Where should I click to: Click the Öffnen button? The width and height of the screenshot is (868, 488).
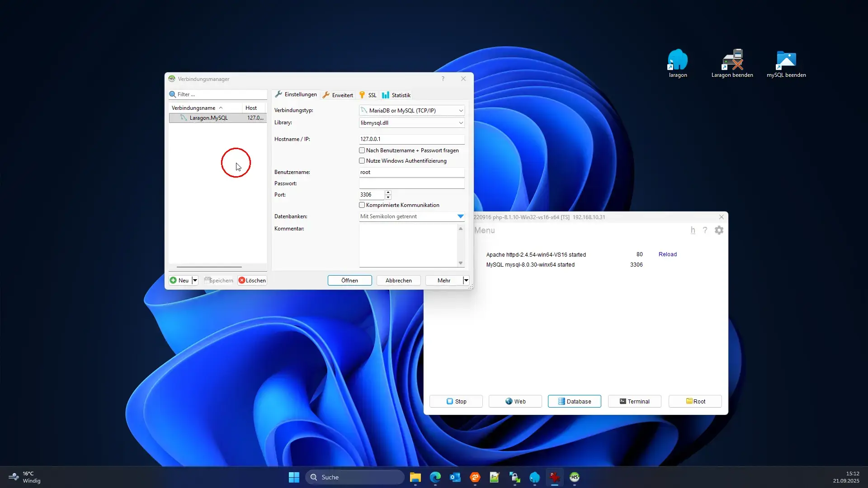[349, 281]
